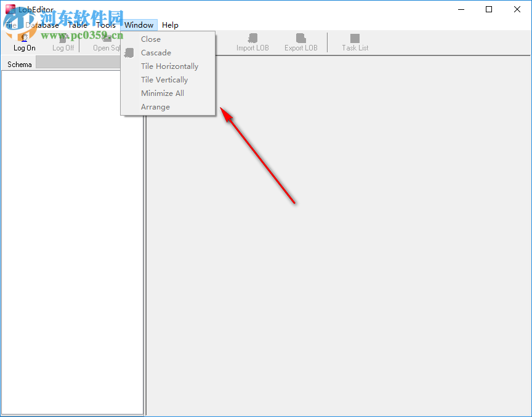This screenshot has height=417, width=532.
Task: Click the Cascade icon in the Window menu
Action: [129, 52]
